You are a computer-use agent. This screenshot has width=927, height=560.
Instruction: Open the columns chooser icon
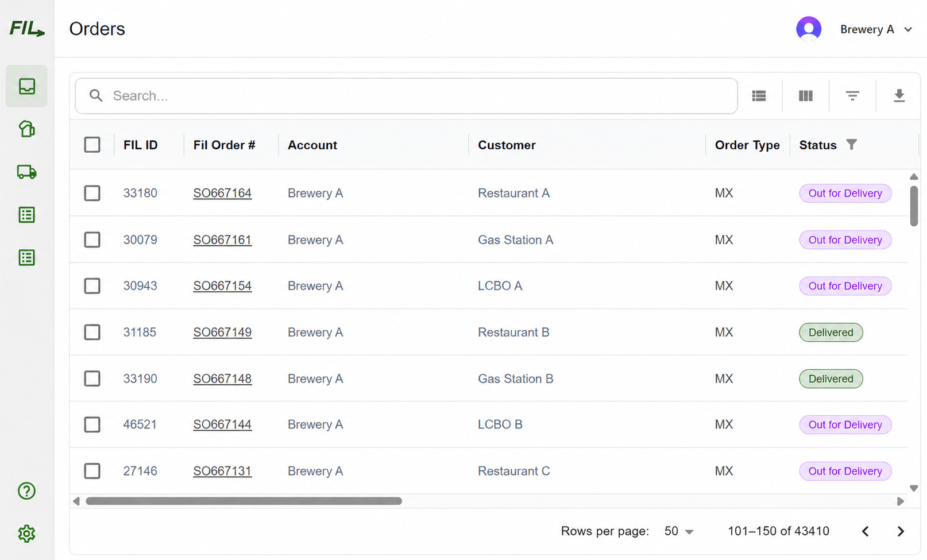click(806, 96)
